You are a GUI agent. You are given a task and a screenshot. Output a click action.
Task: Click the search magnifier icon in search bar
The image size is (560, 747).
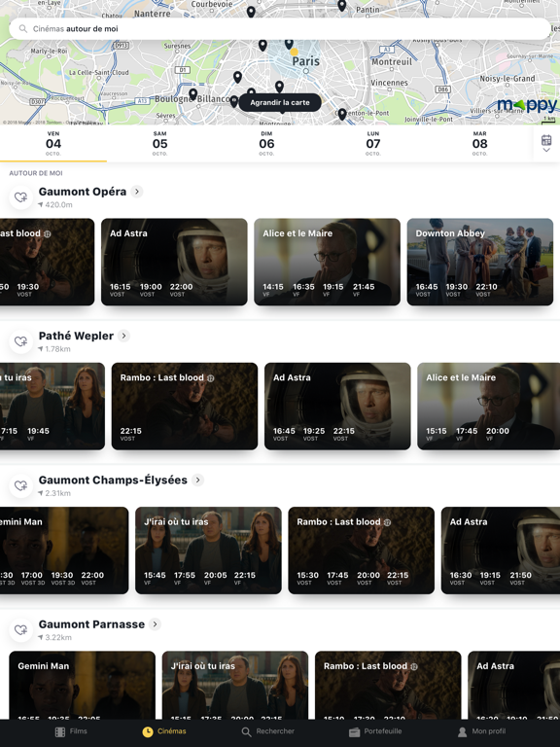(22, 28)
